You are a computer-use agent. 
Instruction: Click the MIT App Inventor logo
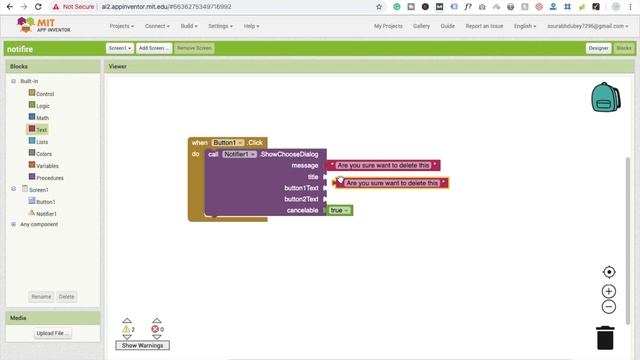(x=43, y=25)
